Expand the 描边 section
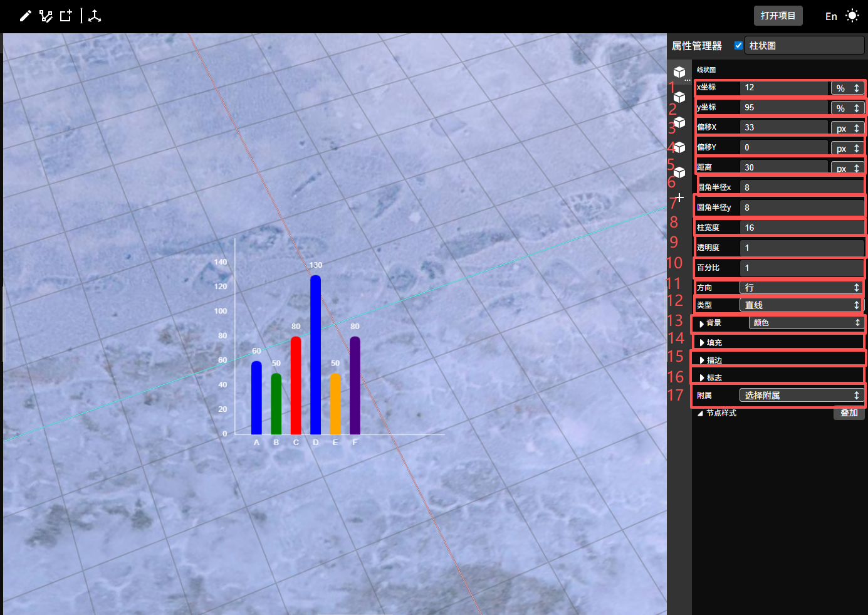 coord(702,360)
